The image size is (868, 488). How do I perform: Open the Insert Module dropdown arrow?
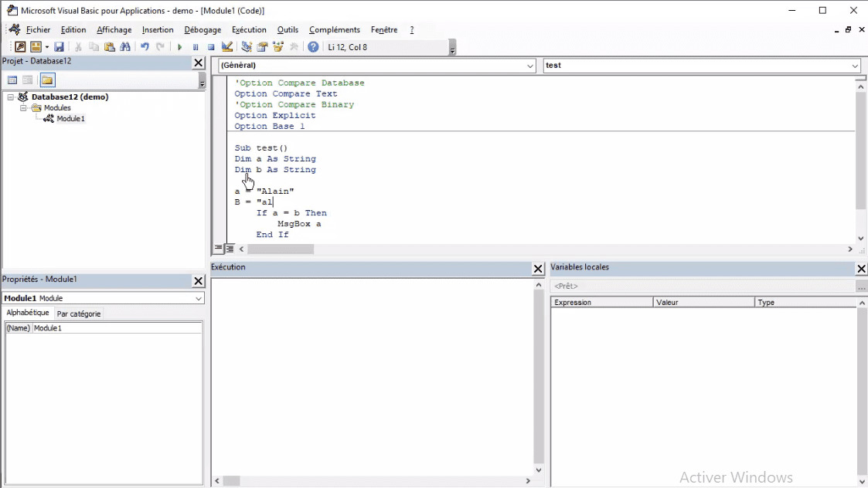[46, 47]
